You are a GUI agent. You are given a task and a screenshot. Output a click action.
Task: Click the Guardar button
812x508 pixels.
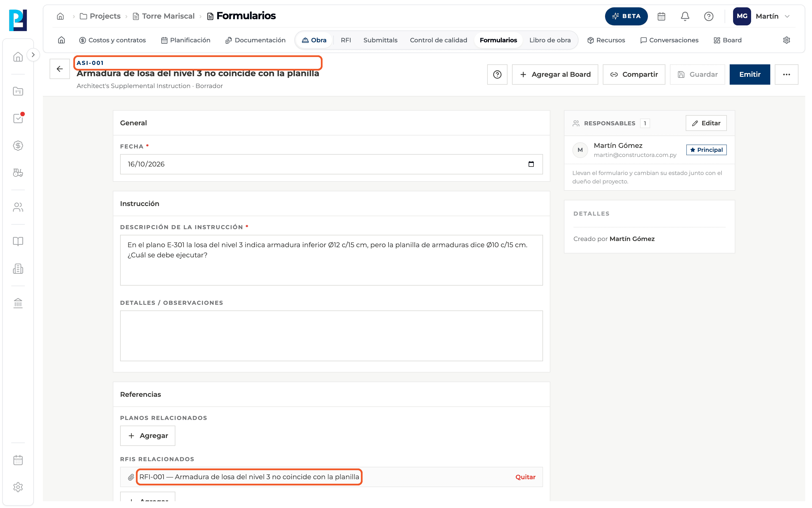pyautogui.click(x=697, y=74)
